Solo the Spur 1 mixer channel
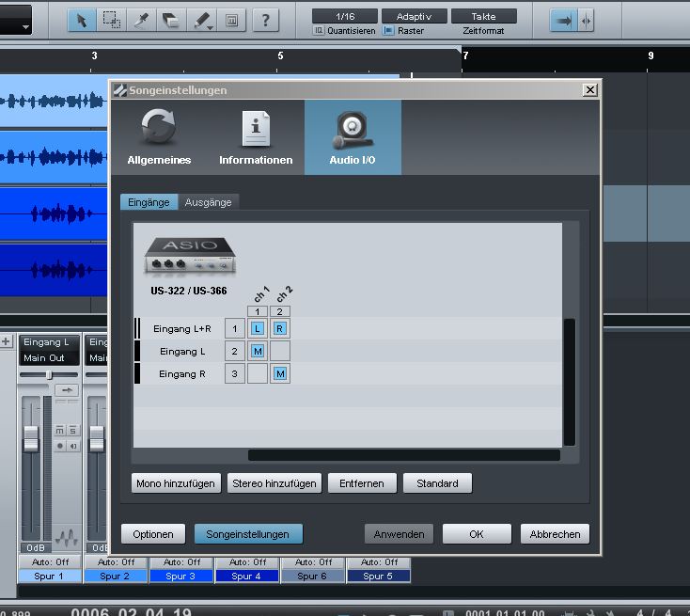Screen dimensions: 690x616 pos(73,430)
